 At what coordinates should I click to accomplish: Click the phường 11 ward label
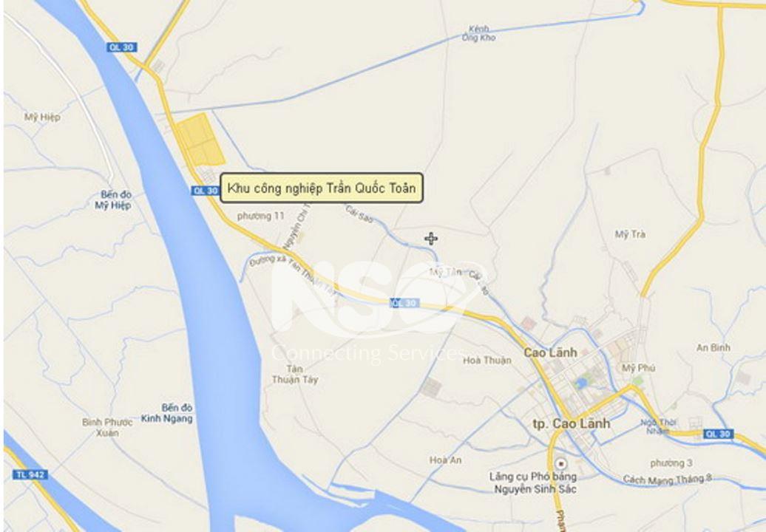point(260,216)
